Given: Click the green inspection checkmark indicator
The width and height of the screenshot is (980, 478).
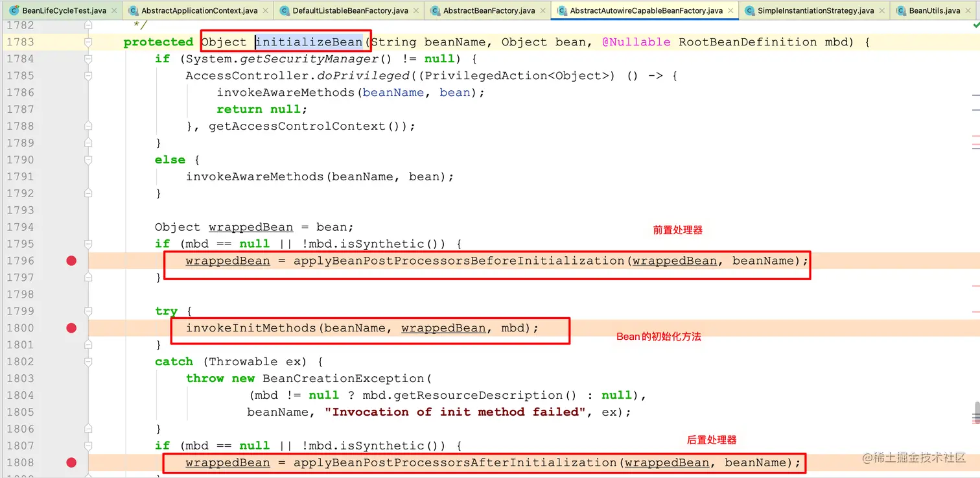Looking at the screenshot, I should [976, 25].
